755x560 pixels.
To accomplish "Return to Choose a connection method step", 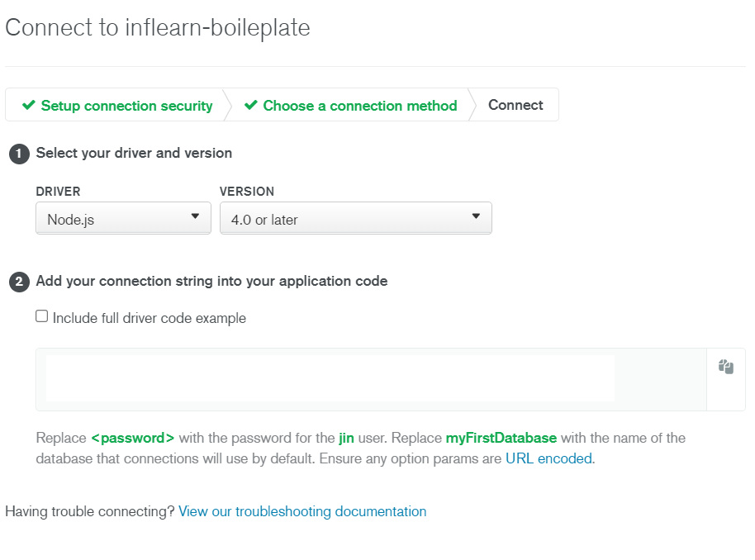I will click(x=359, y=106).
